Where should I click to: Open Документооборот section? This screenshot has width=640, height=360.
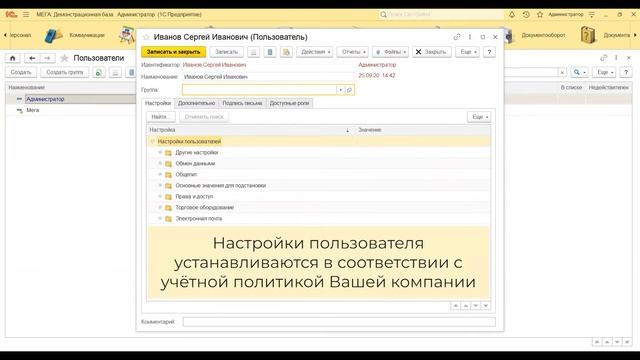coord(543,36)
